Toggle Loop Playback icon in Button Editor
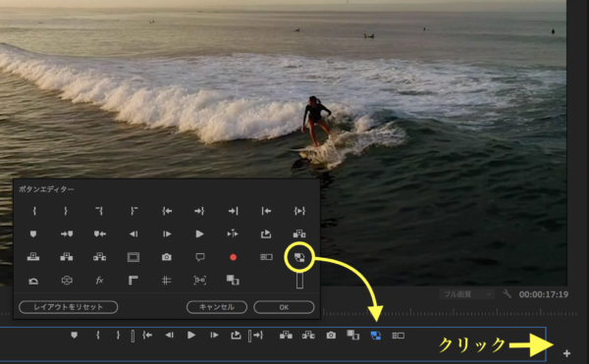This screenshot has height=364, width=589. coord(266,234)
